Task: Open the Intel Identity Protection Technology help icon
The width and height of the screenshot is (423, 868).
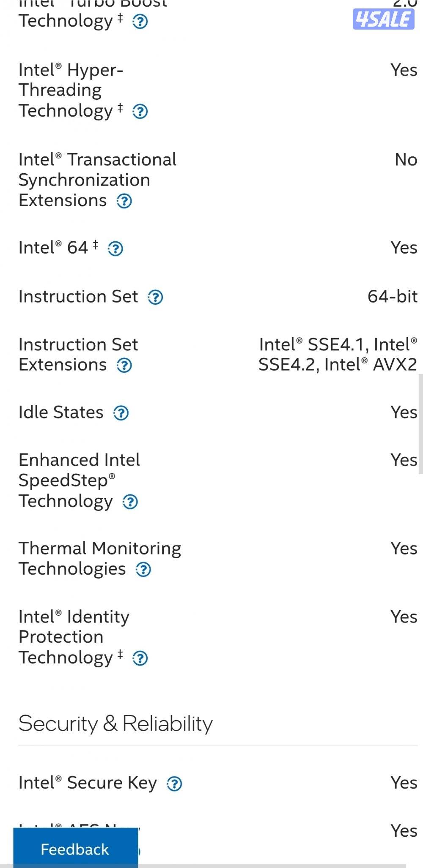Action: tap(140, 658)
